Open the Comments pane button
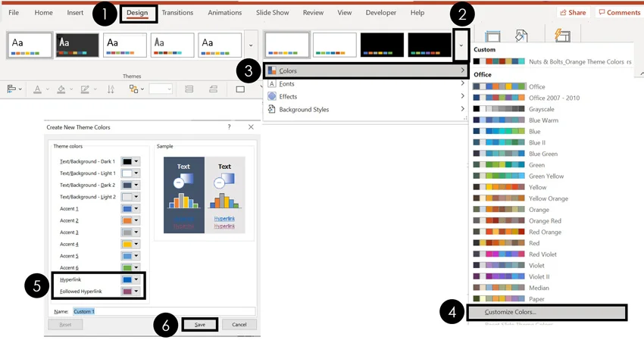 click(619, 13)
